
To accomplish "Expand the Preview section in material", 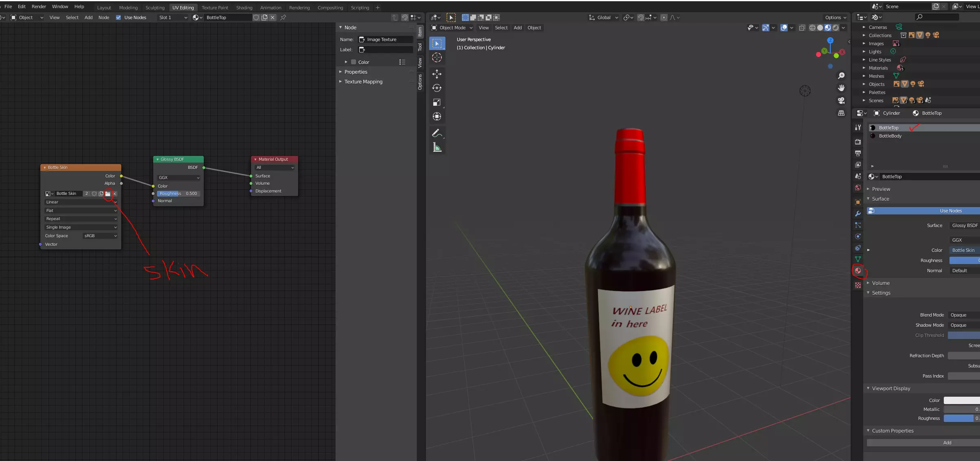I will pyautogui.click(x=881, y=189).
